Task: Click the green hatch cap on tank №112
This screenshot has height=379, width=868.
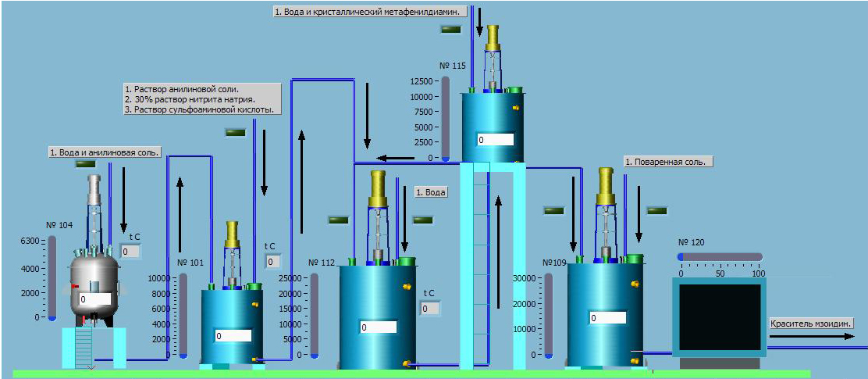Action: [x=407, y=261]
